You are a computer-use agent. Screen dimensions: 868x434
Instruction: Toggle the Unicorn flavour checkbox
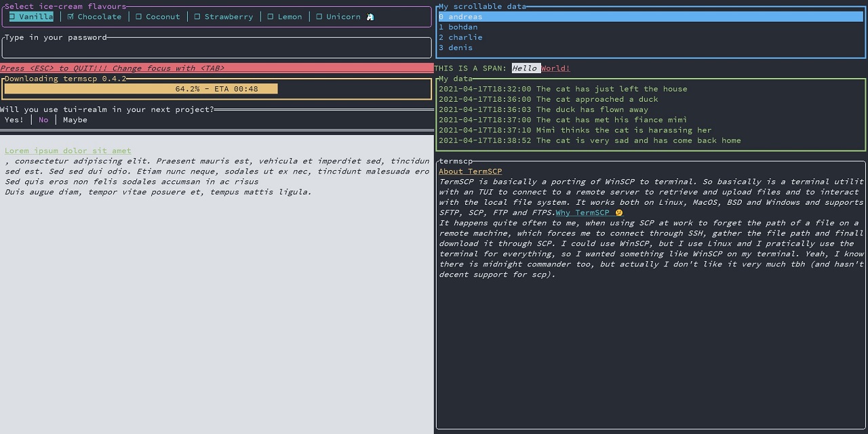[x=319, y=17]
